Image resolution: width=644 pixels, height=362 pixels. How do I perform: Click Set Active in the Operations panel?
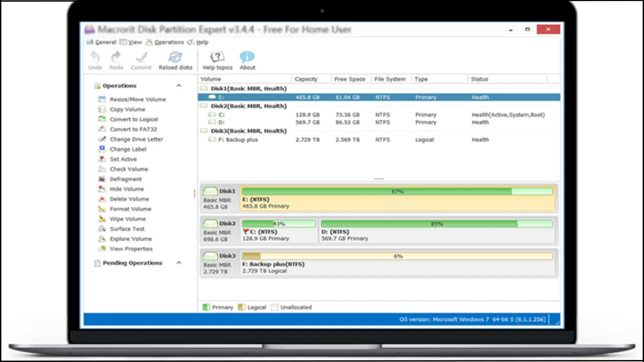tap(117, 159)
